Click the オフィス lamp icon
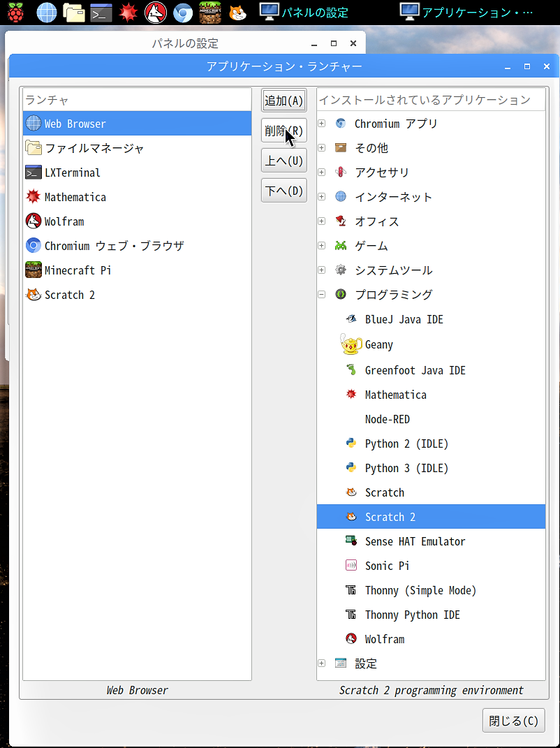Image resolution: width=560 pixels, height=748 pixels. [x=341, y=221]
